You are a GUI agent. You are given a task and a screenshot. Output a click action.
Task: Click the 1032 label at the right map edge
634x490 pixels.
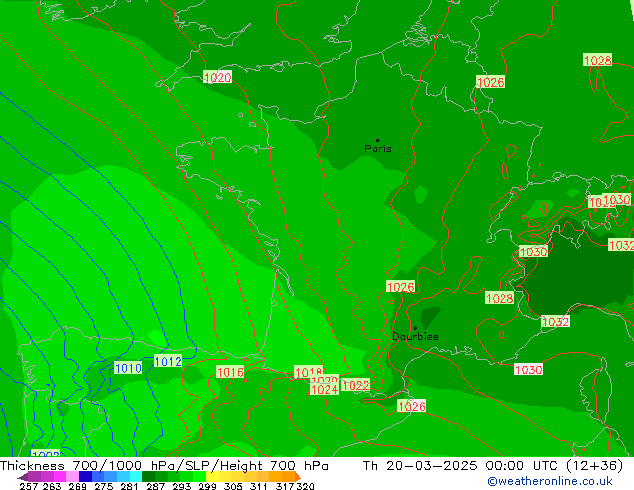pyautogui.click(x=621, y=245)
